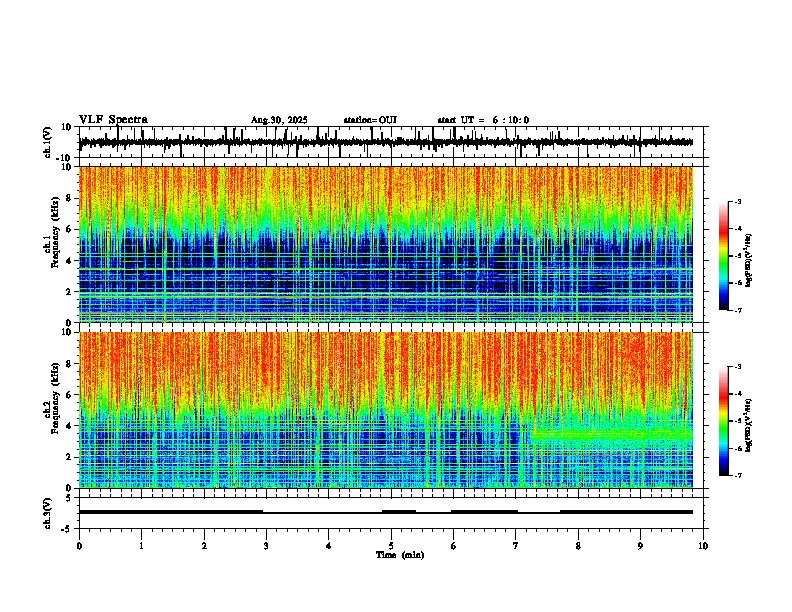Pick the ch.1 spectrogram color scale bar

[x=724, y=256]
